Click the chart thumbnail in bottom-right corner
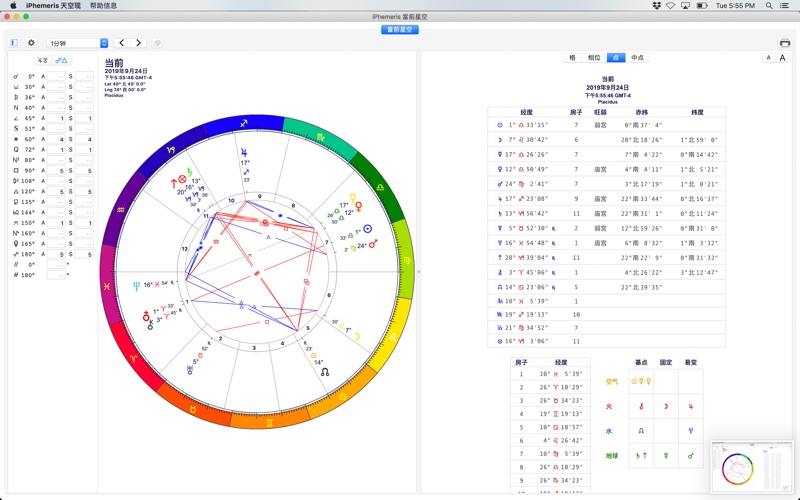800x500 pixels. click(x=751, y=467)
